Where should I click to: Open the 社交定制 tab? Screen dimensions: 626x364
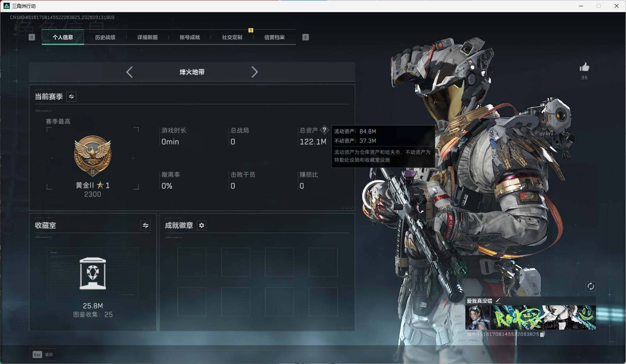pos(232,37)
